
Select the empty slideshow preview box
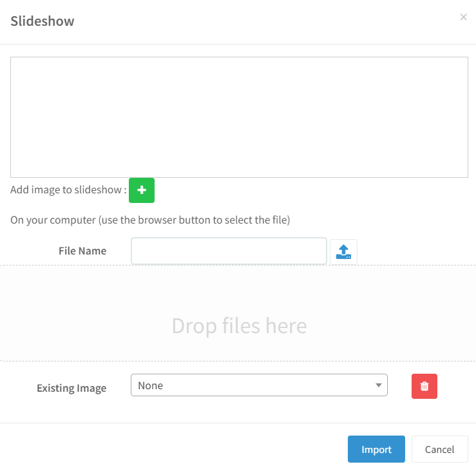point(239,117)
